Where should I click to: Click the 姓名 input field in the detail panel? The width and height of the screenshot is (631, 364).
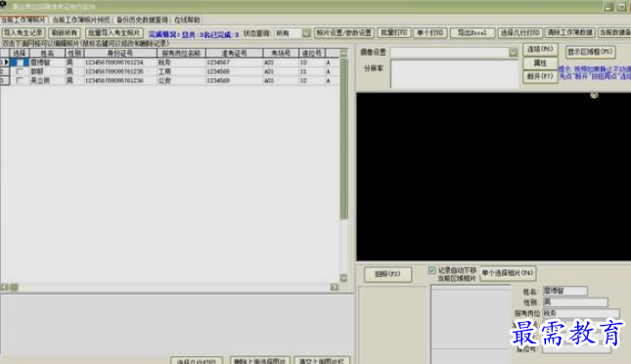click(x=565, y=291)
